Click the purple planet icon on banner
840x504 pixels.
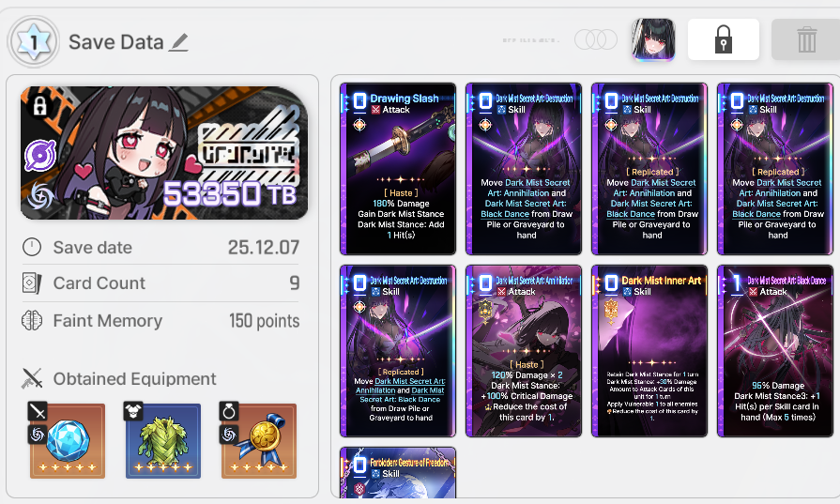tap(40, 156)
